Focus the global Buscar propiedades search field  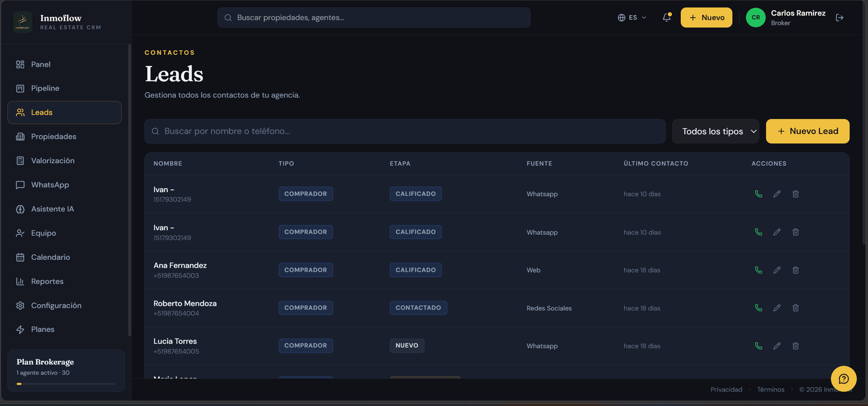pos(374,17)
